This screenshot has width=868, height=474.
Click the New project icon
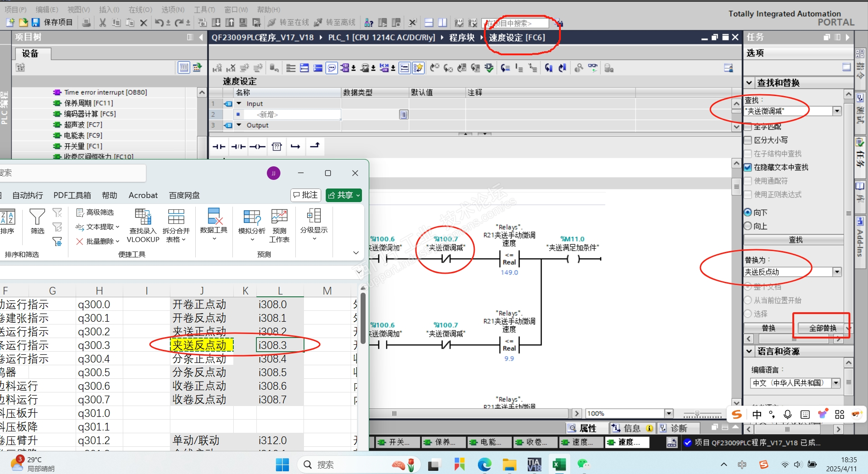pyautogui.click(x=10, y=22)
